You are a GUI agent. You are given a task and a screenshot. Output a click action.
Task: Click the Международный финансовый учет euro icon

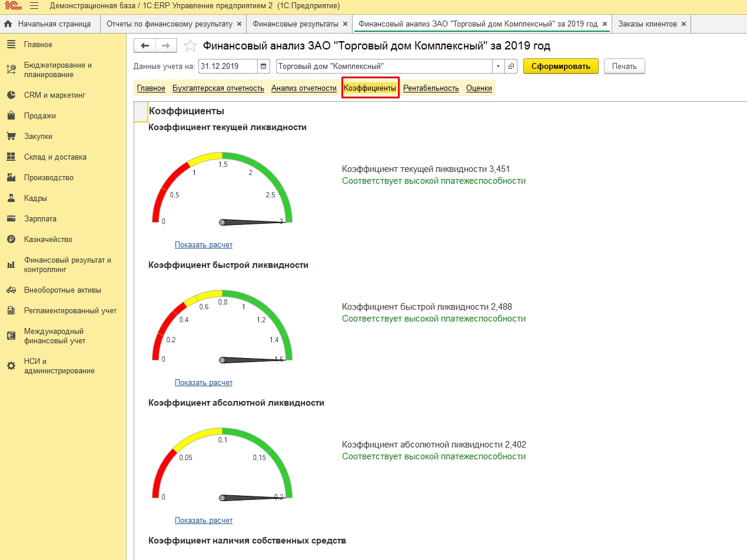11,336
